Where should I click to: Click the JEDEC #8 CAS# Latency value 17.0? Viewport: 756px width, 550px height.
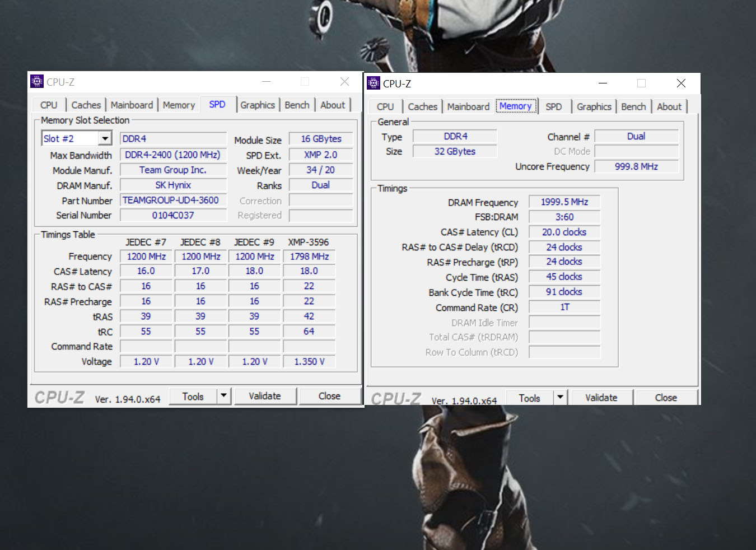click(200, 271)
